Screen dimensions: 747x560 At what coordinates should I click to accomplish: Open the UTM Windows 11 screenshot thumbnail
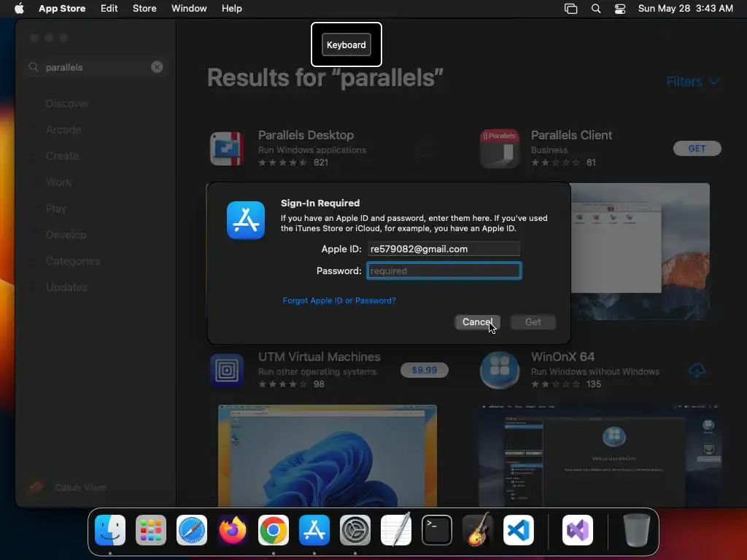point(328,455)
